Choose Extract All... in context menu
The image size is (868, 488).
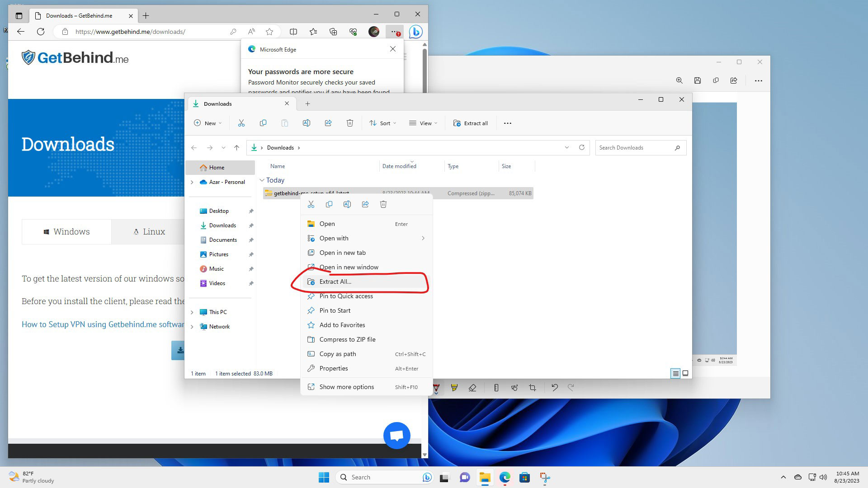366,282
